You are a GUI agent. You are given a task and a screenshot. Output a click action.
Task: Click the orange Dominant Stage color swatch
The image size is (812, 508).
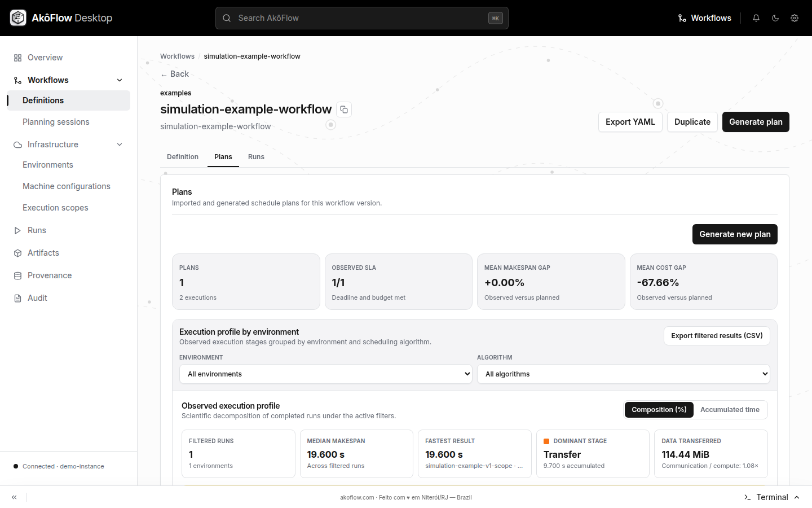point(546,441)
